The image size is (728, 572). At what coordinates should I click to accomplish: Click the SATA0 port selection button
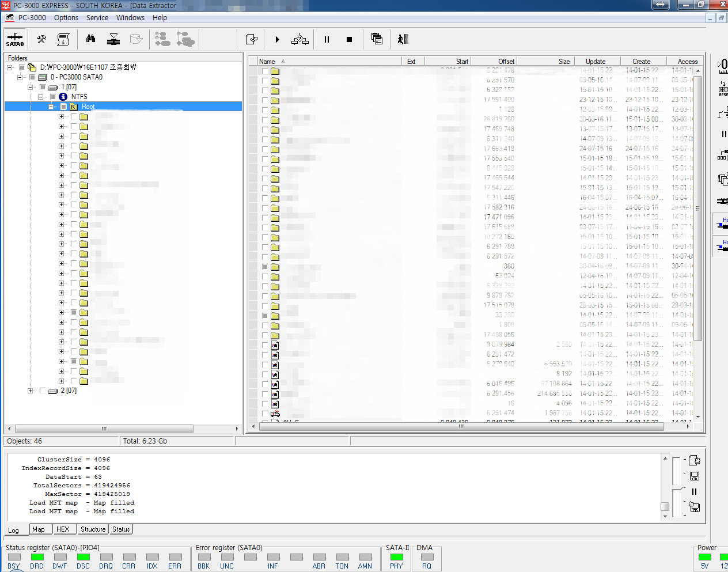[x=15, y=39]
